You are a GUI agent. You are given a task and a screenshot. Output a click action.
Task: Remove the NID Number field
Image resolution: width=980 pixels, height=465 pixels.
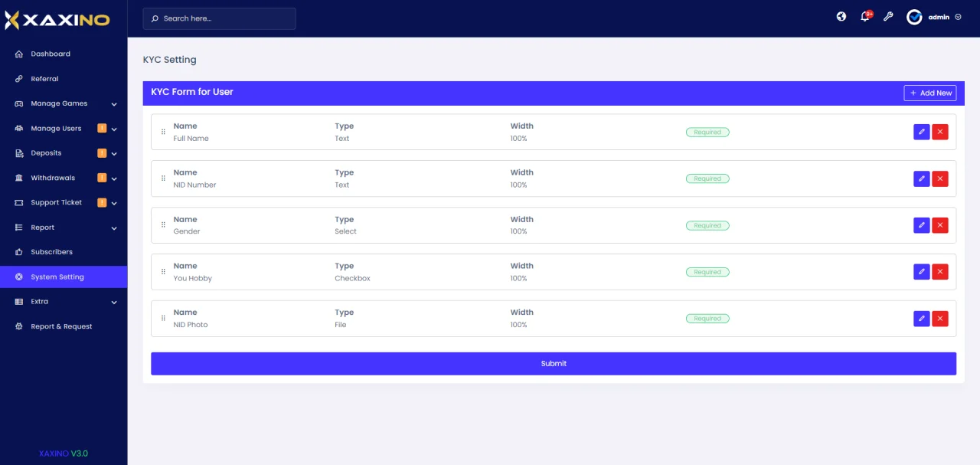pos(940,178)
